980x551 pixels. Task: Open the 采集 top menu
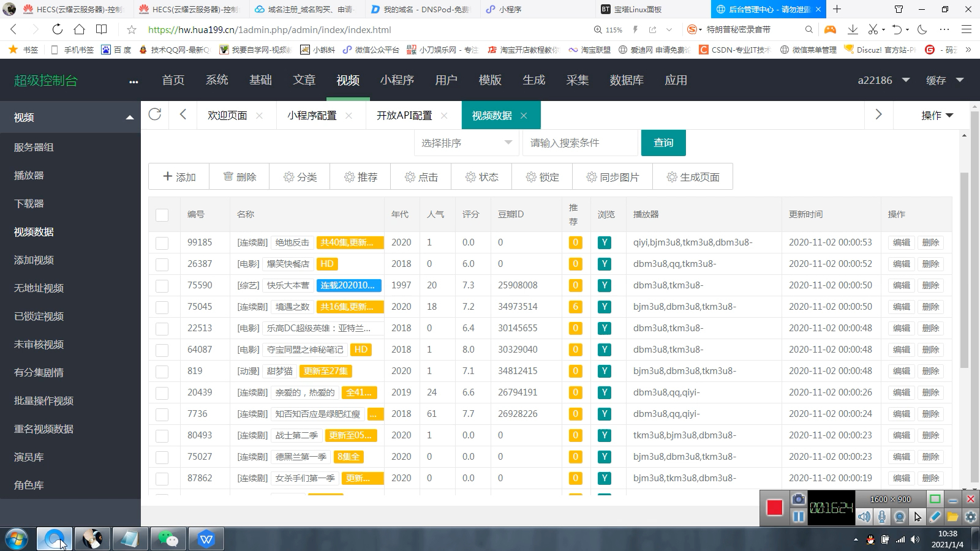(578, 80)
